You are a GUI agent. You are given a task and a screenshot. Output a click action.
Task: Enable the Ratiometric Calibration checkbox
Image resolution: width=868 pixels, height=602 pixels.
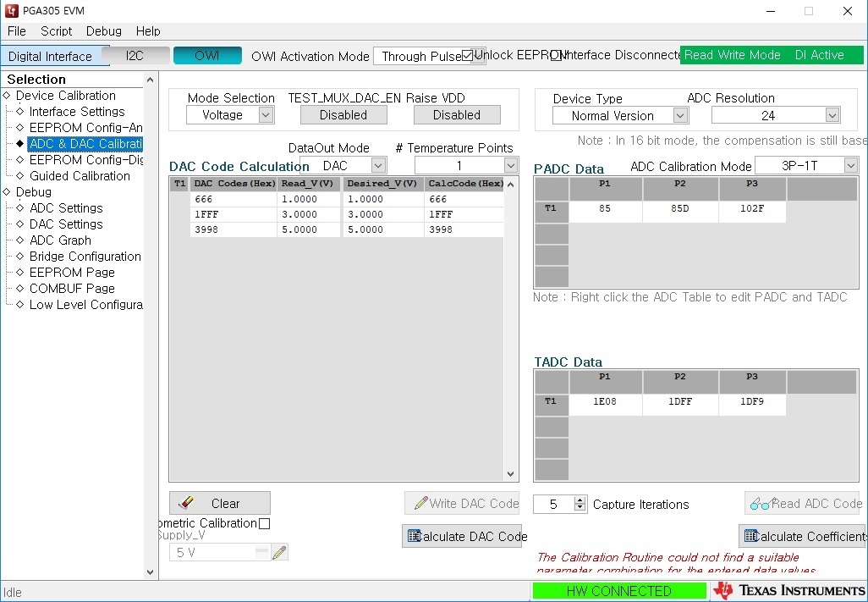(x=265, y=523)
